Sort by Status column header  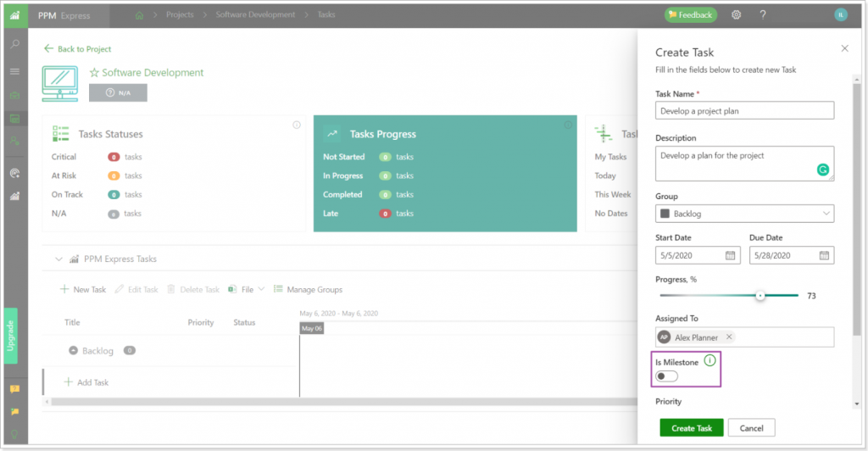244,323
